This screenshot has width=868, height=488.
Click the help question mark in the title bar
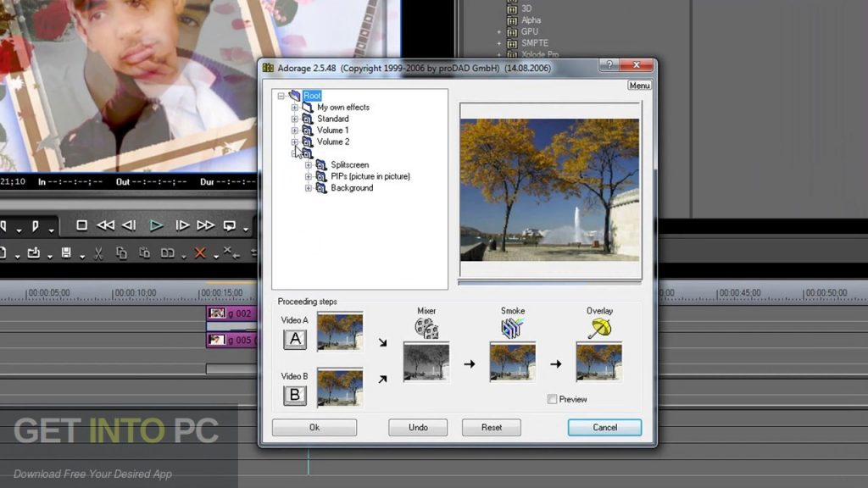pyautogui.click(x=609, y=64)
